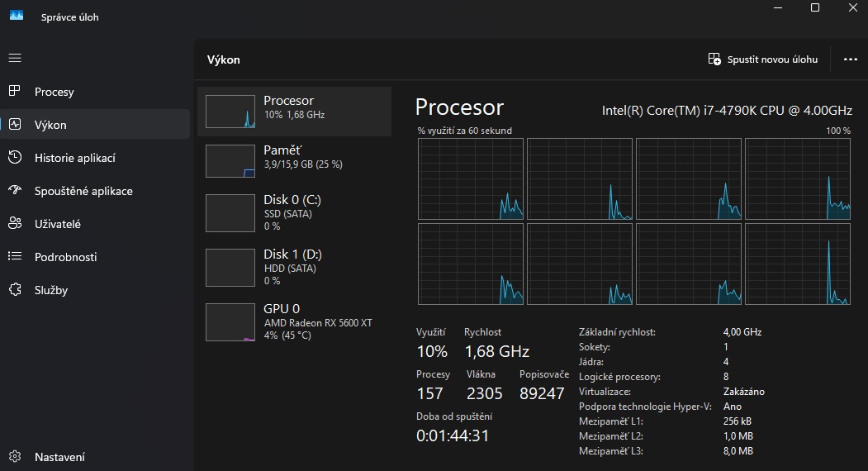This screenshot has width=868, height=471.
Task: Go to the Procesy page
Action: (55, 92)
